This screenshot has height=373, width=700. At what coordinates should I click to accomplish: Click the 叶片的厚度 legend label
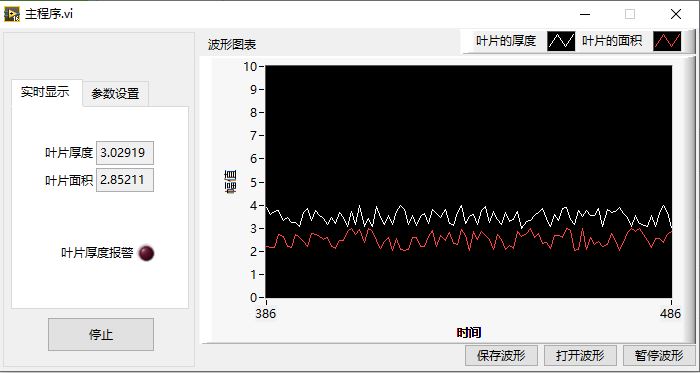(505, 41)
